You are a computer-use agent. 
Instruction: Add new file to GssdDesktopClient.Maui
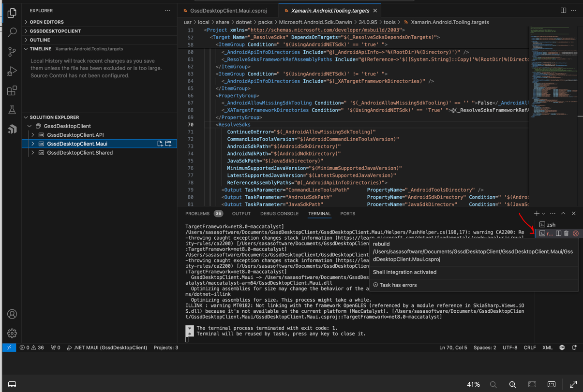point(160,144)
